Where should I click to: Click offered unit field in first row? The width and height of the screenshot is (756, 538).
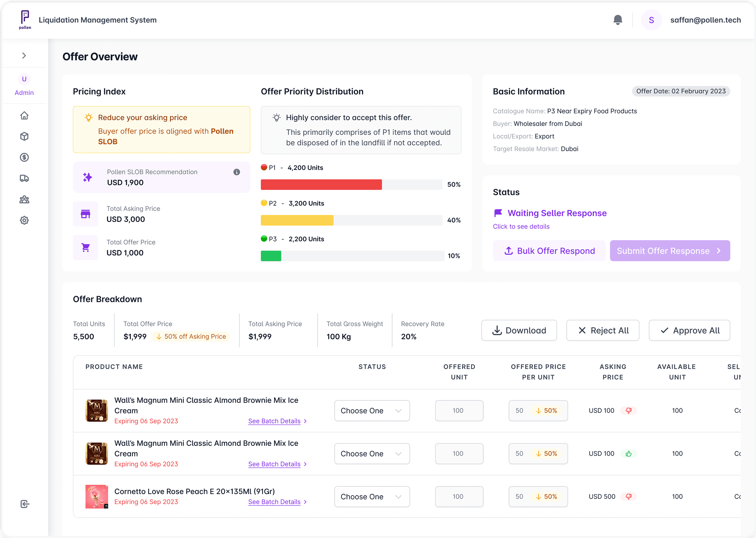click(459, 410)
